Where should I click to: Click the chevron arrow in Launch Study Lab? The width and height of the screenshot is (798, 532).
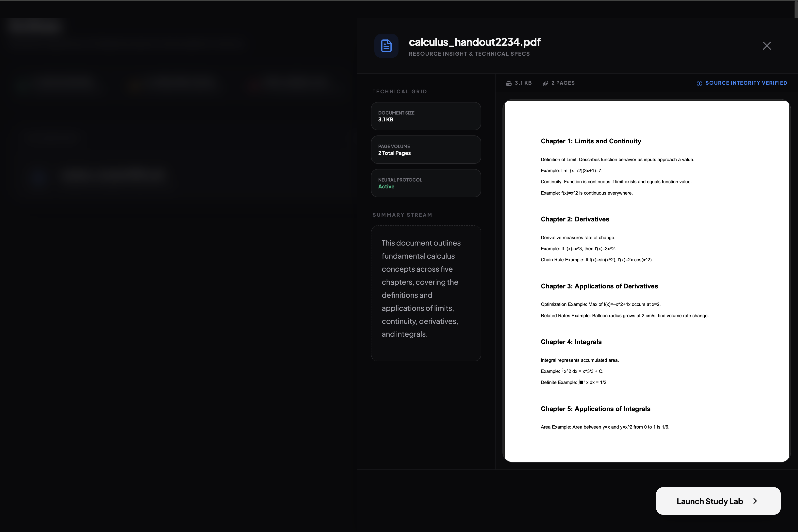755,501
